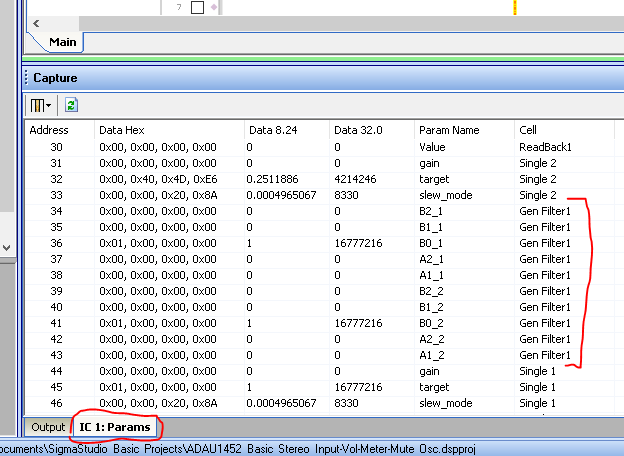
Task: Click Gen Filter1 cell in address 43 row
Action: point(545,355)
